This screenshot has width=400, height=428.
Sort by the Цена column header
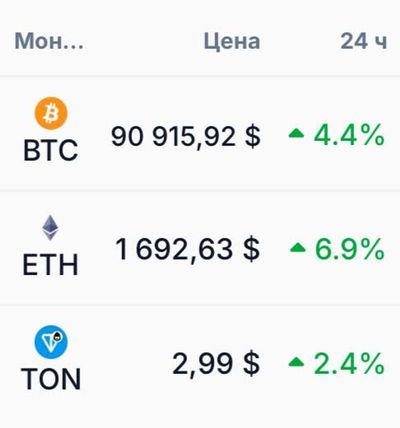pos(232,42)
